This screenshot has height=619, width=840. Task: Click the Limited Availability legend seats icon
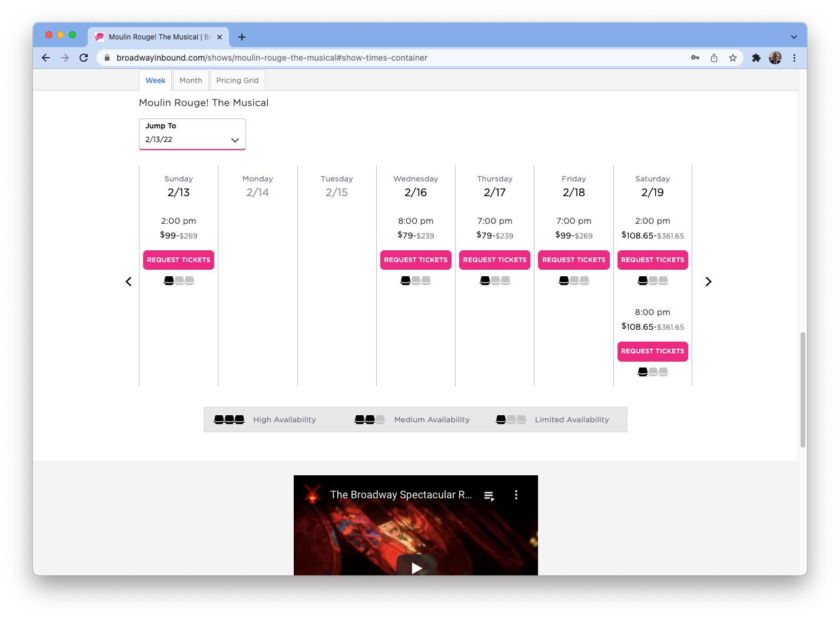(511, 419)
